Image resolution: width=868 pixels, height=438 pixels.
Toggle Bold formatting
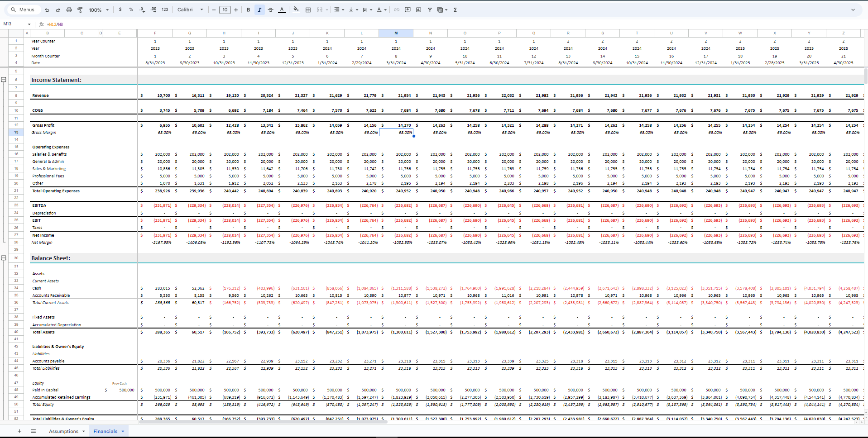coord(248,10)
